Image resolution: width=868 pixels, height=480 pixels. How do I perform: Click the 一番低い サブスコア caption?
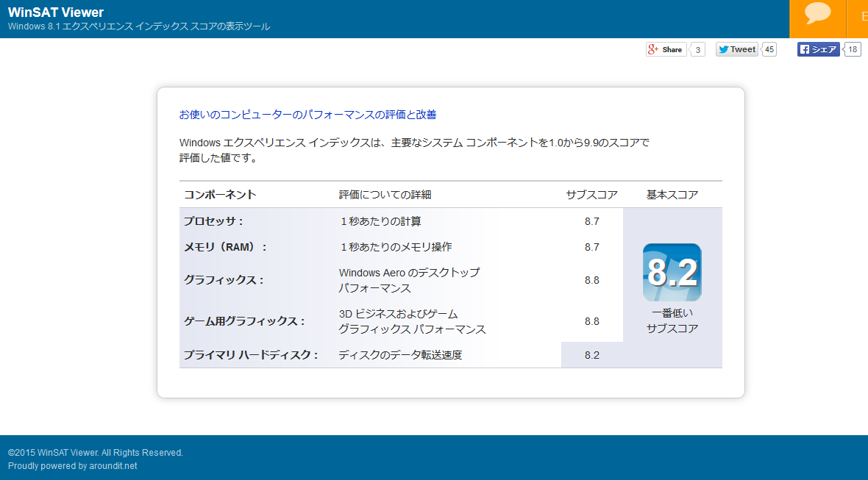(x=672, y=320)
